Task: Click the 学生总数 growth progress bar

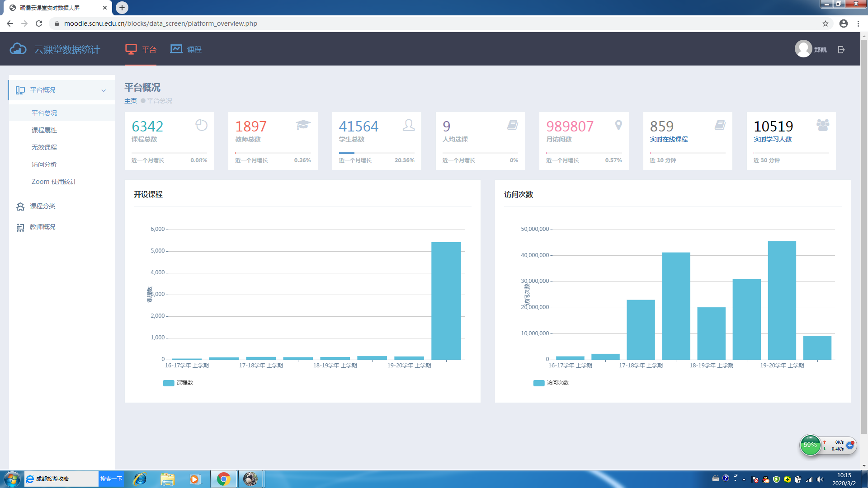Action: point(377,153)
